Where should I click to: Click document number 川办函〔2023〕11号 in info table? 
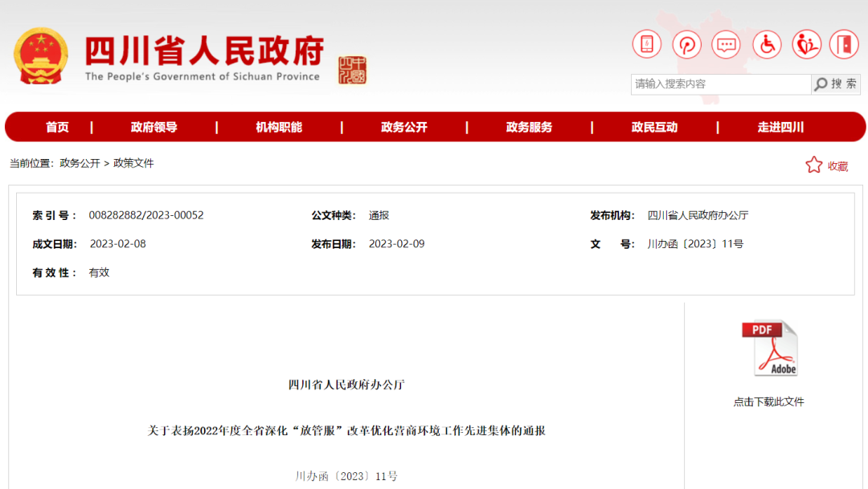pyautogui.click(x=695, y=244)
